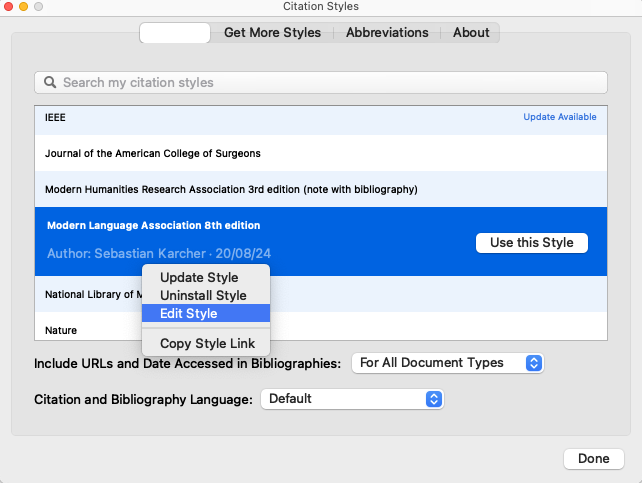Open the About tab
The image size is (642, 483).
pos(471,33)
